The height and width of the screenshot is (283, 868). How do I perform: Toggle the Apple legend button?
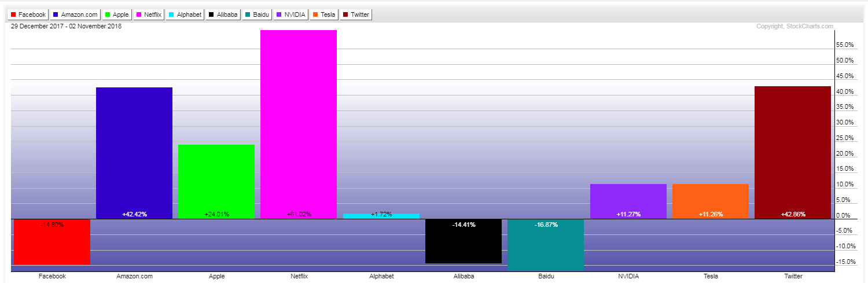coord(116,14)
